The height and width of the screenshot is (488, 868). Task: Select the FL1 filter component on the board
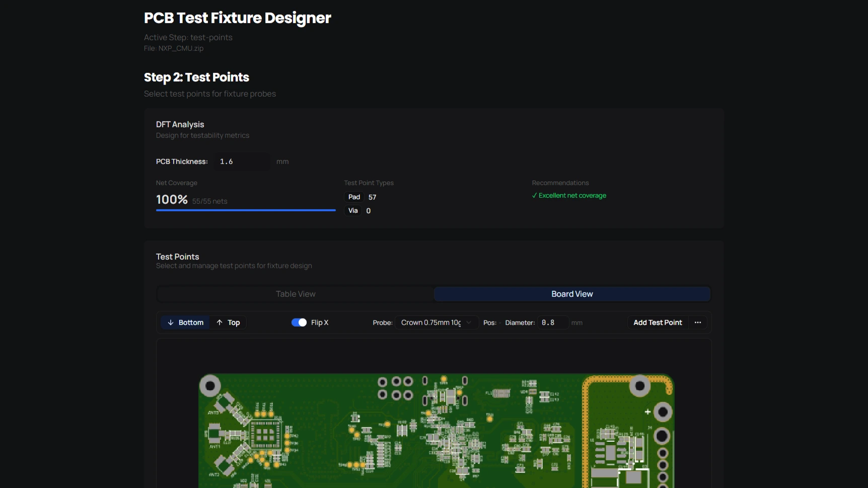pos(501,393)
